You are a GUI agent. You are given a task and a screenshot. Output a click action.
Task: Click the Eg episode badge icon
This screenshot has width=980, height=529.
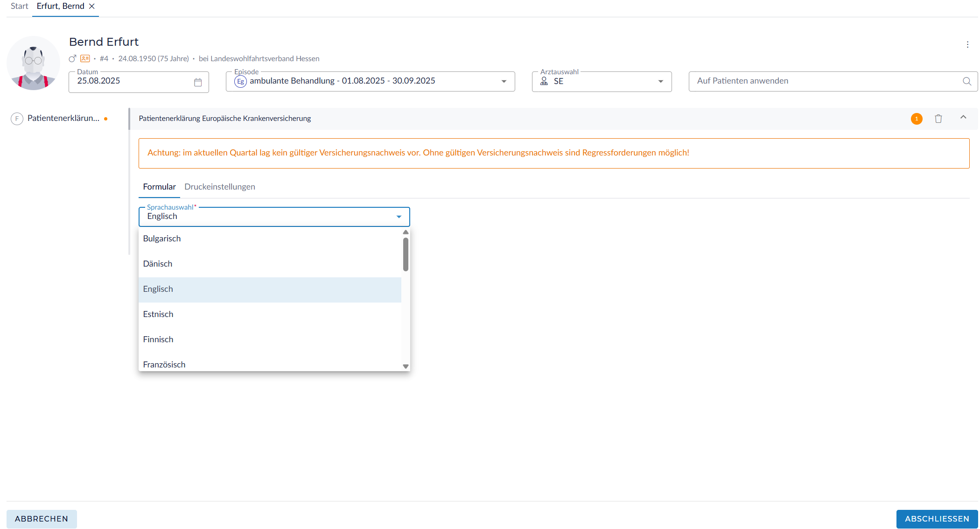(240, 81)
